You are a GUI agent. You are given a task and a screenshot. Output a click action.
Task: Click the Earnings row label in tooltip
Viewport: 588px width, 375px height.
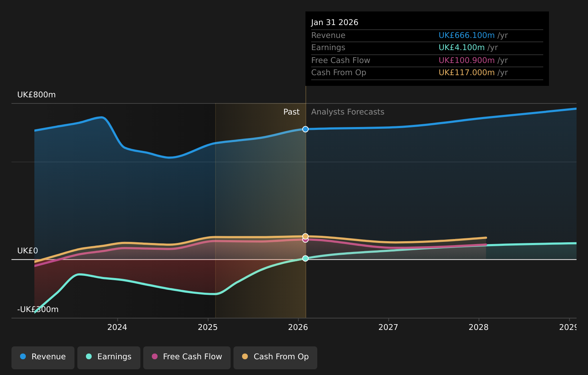tap(328, 48)
